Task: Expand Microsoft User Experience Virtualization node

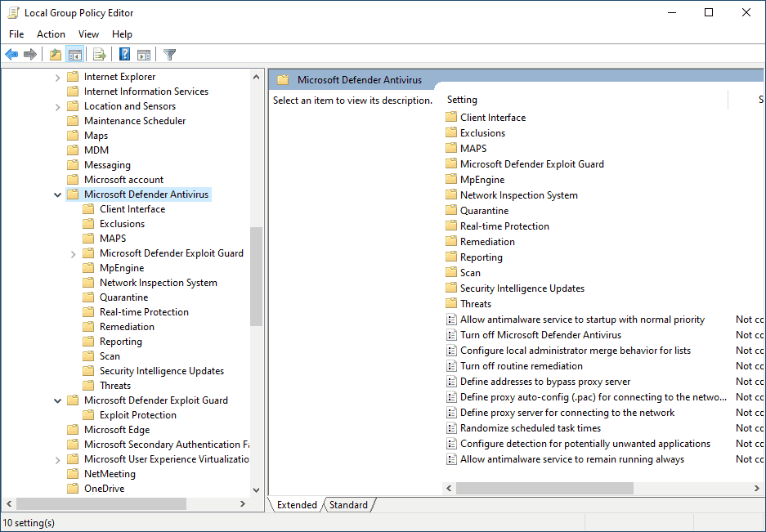Action: pos(58,460)
